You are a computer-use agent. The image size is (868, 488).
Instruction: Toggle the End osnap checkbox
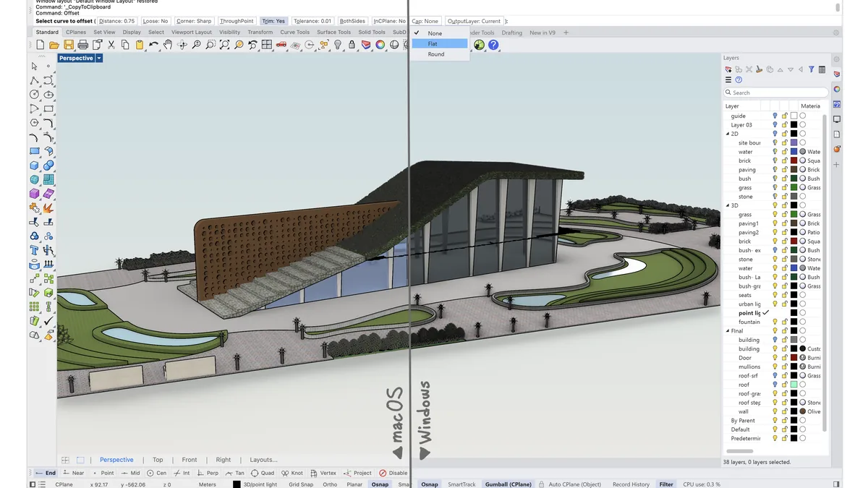tap(46, 473)
